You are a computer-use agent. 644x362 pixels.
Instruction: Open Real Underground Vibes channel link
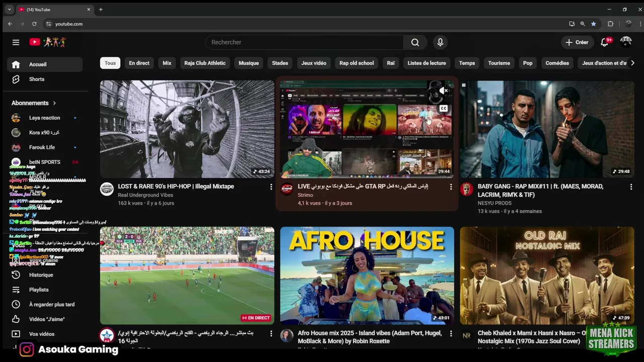pos(145,195)
